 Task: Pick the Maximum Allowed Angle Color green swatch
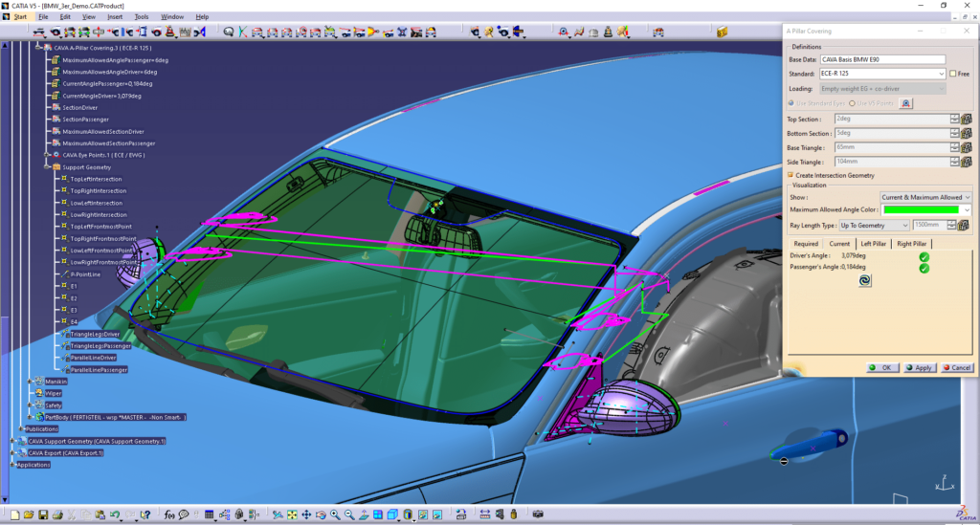921,210
